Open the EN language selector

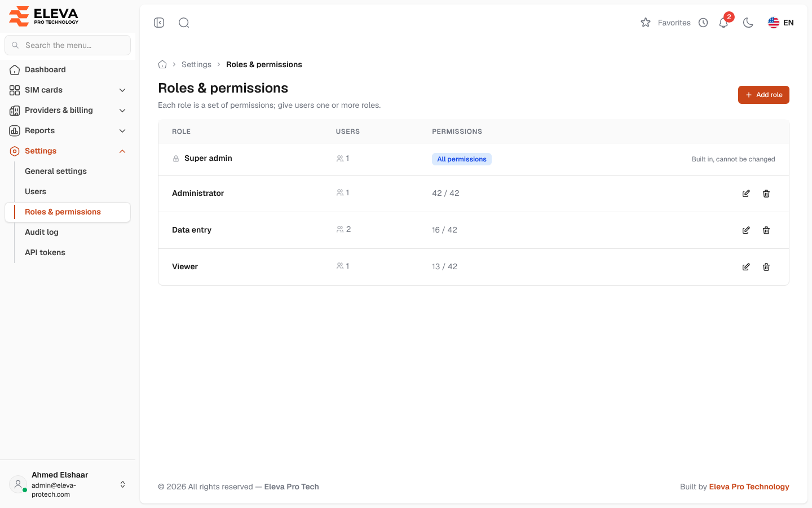point(781,23)
